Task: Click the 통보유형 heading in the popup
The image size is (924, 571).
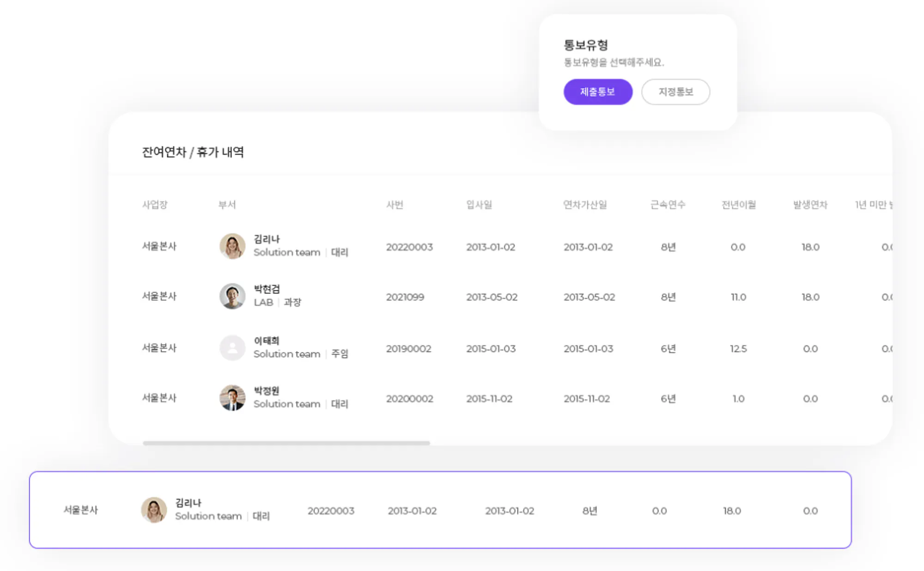Action: 586,45
